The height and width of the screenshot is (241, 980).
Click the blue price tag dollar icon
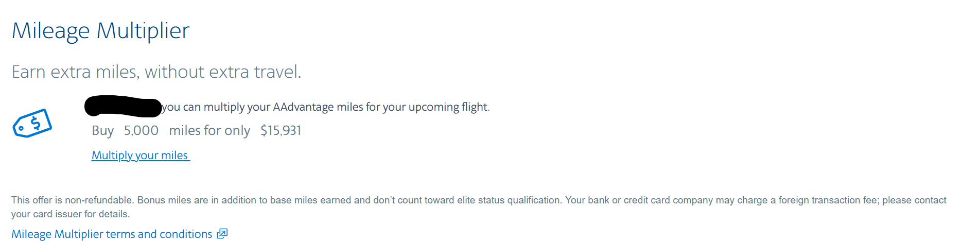point(32,124)
